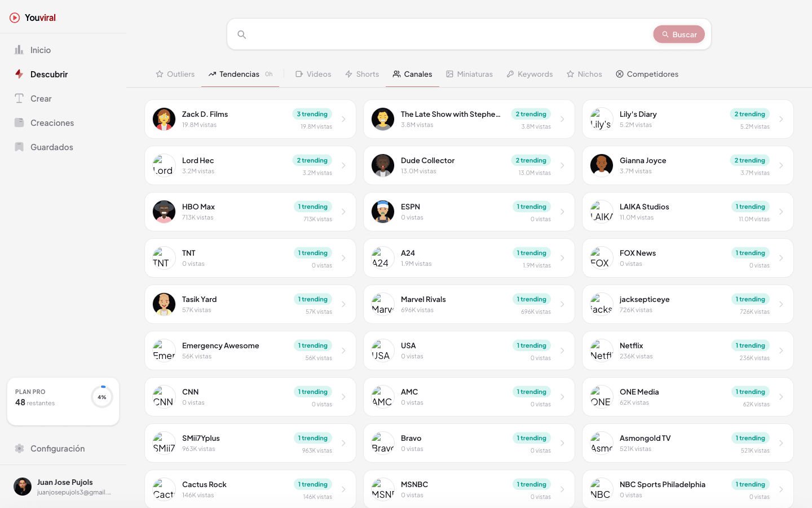Click ESPN channel avatar
This screenshot has width=812, height=508.
[x=383, y=212]
